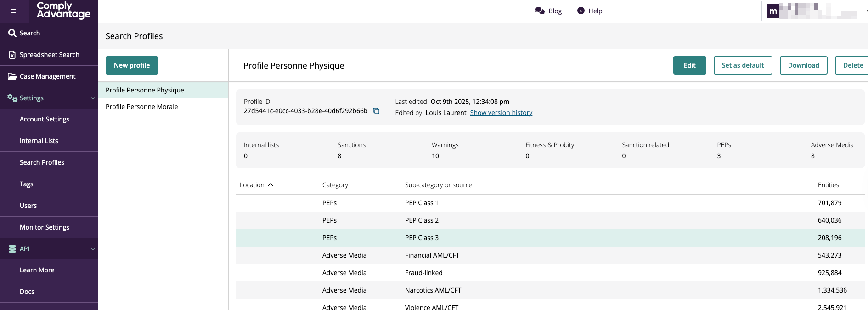Sort table by Location column arrow
868x310 pixels.
(271, 185)
